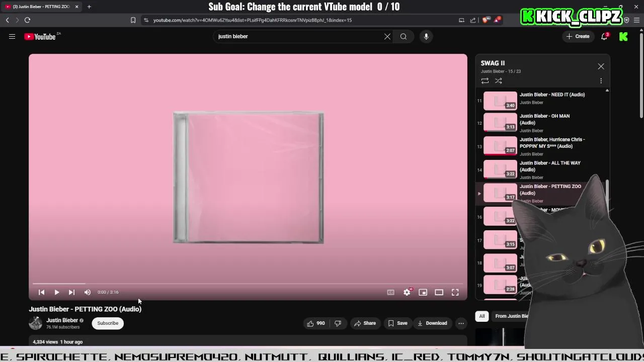Screen dimensions: 644x362
Task: Like the video with 990 likes
Action: point(316,323)
